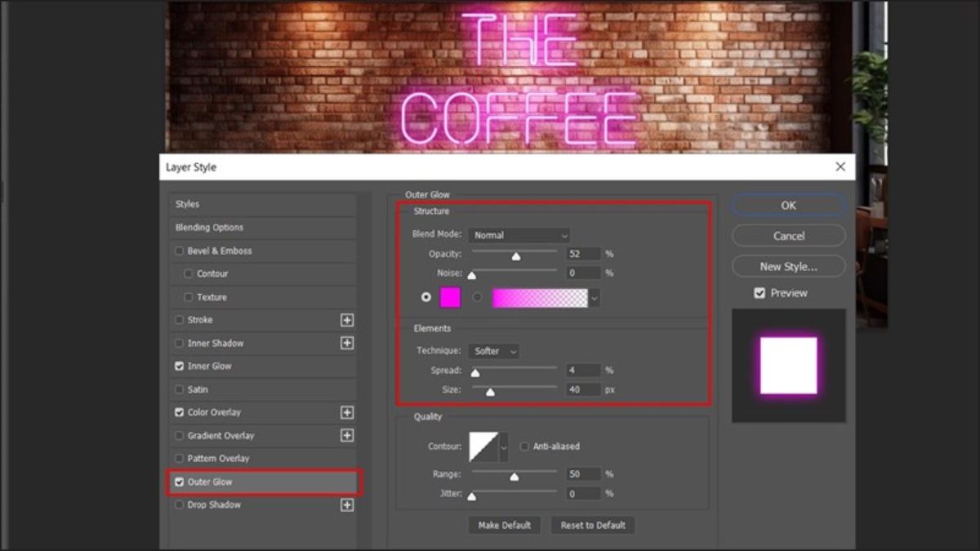
Task: Open the Technique dropdown set to Softer
Action: click(x=493, y=351)
